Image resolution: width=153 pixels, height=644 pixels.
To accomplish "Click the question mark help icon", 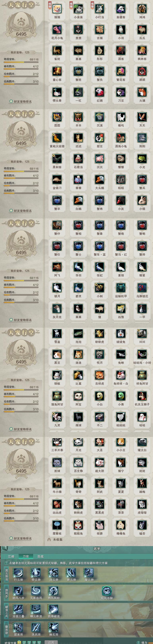I will pos(7,563).
